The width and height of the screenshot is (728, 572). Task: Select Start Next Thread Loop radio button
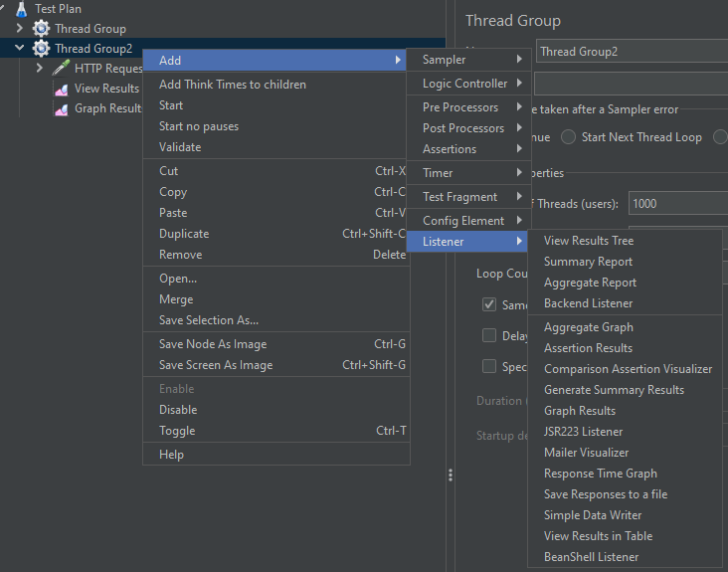(x=568, y=137)
